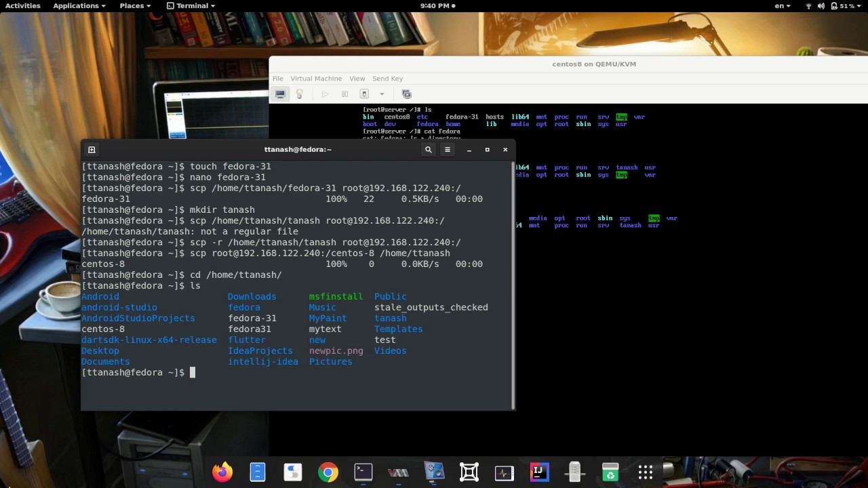The image size is (868, 488).
Task: Click 'msfinstall' in terminal listing
Action: pos(336,297)
